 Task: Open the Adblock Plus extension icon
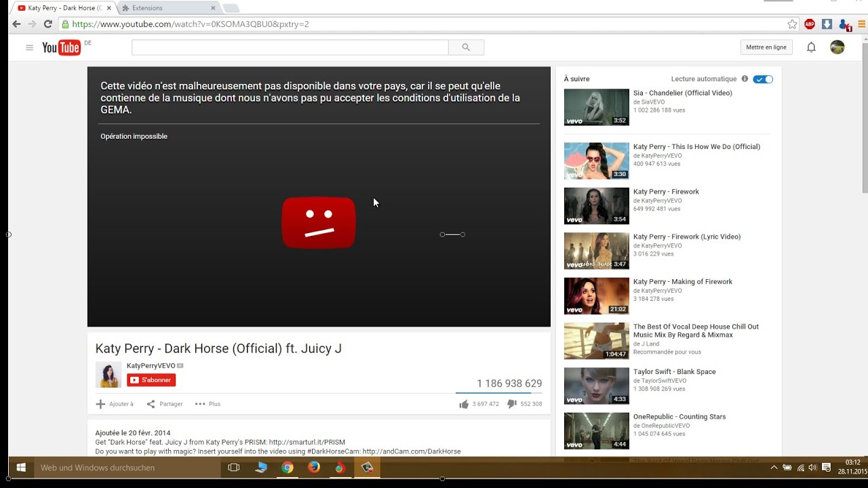[x=809, y=24]
